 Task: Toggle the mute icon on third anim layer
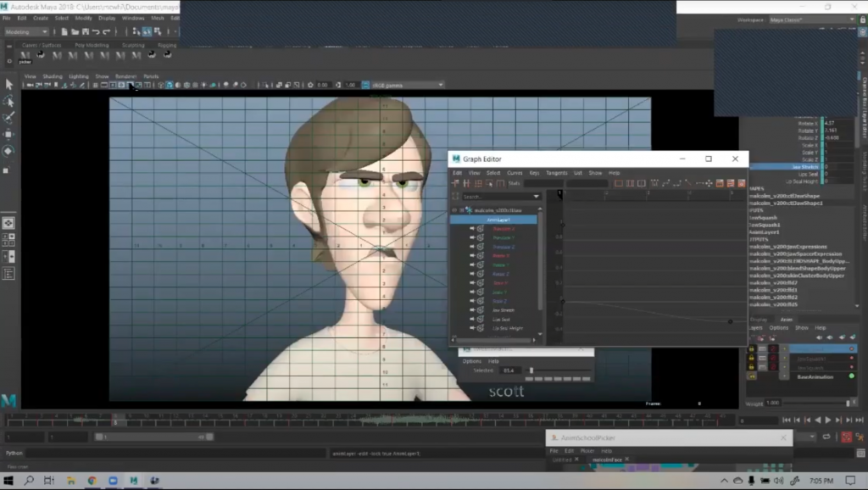tap(773, 367)
